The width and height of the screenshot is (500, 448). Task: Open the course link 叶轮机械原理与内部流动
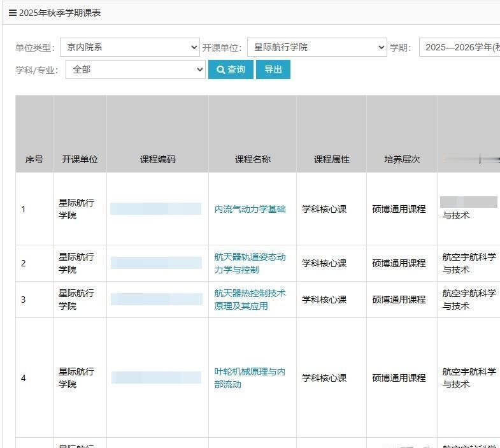click(250, 378)
